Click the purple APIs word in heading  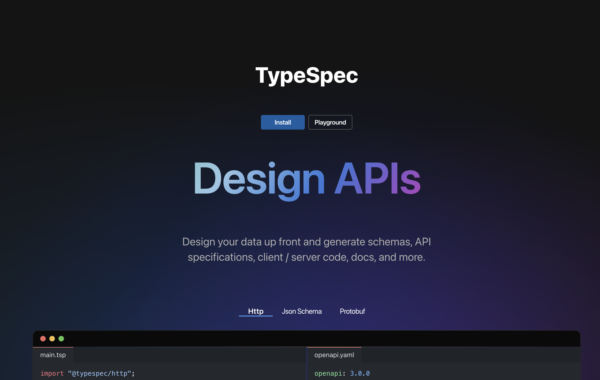point(378,179)
